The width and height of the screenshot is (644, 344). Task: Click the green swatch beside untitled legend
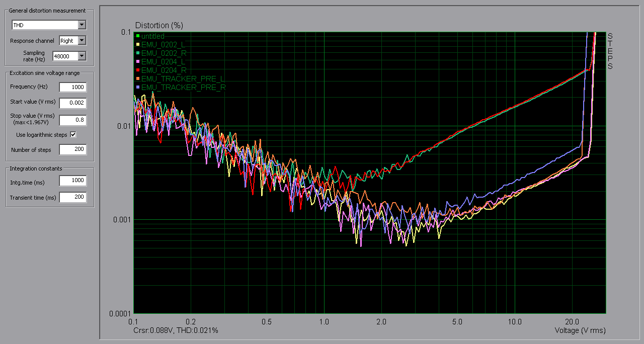(137, 36)
